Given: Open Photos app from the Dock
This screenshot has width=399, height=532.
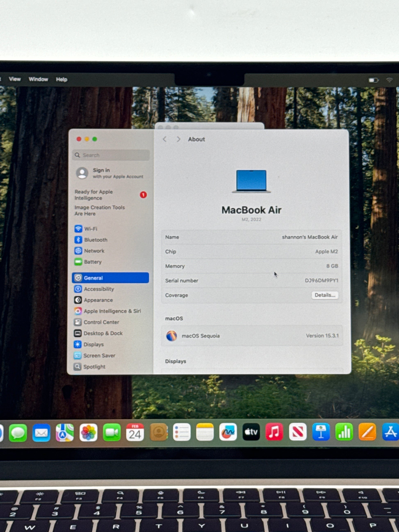Looking at the screenshot, I should click(88, 433).
